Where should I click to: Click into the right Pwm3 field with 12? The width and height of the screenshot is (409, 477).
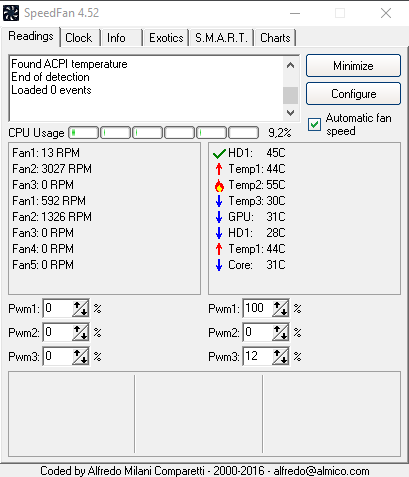coord(258,357)
